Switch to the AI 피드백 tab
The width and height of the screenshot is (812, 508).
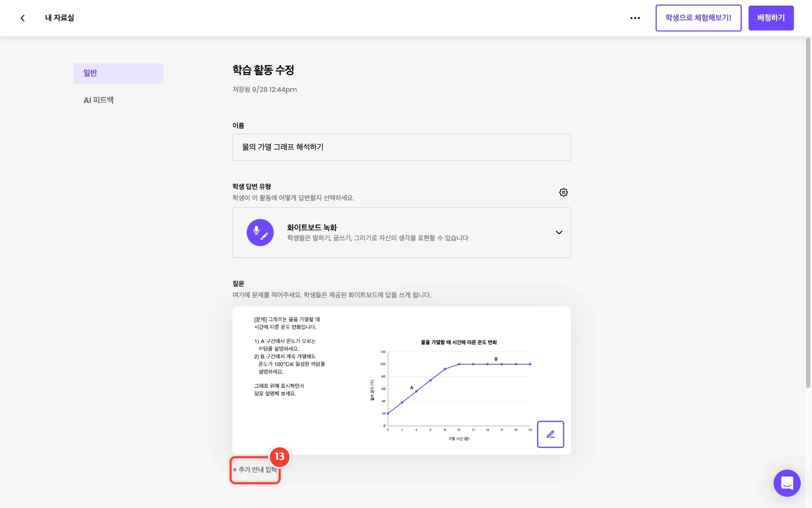pyautogui.click(x=98, y=100)
